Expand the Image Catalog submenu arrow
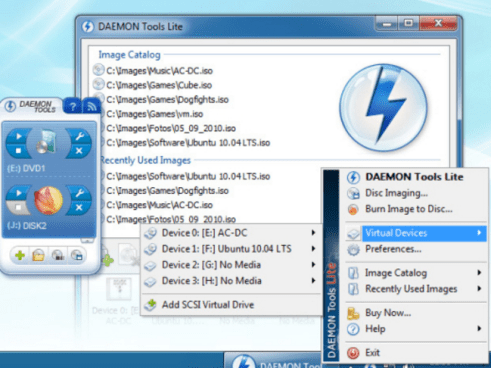 (479, 273)
